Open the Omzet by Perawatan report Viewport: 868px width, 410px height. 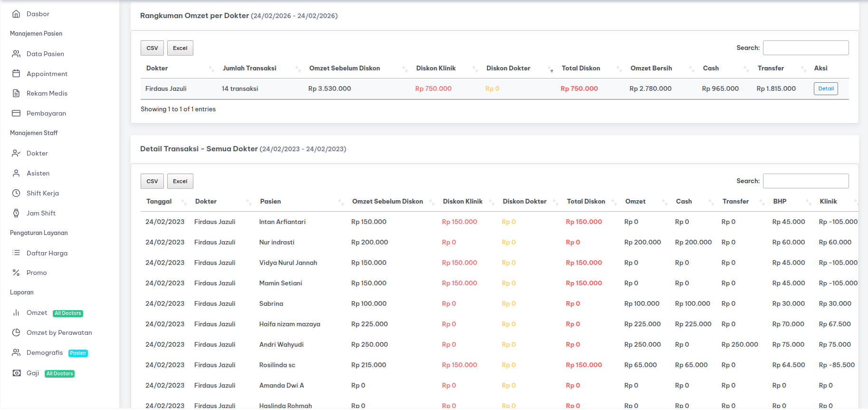[59, 332]
